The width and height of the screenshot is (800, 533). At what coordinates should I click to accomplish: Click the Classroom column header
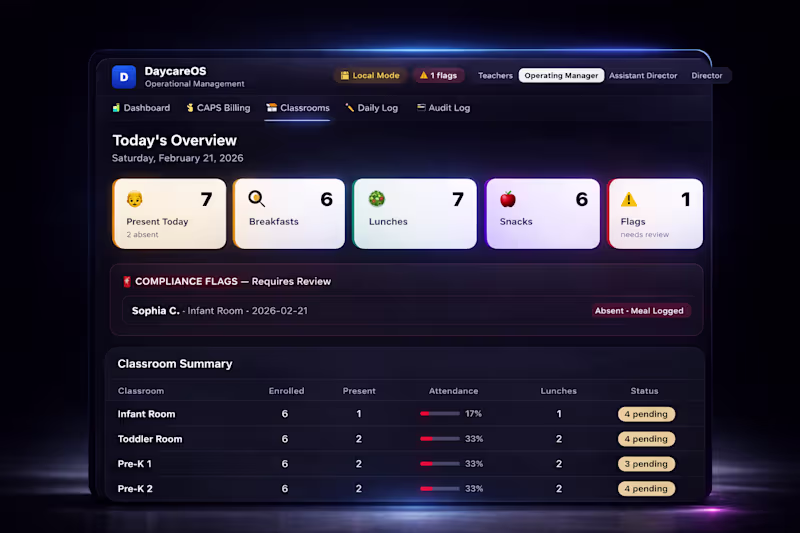tap(141, 391)
